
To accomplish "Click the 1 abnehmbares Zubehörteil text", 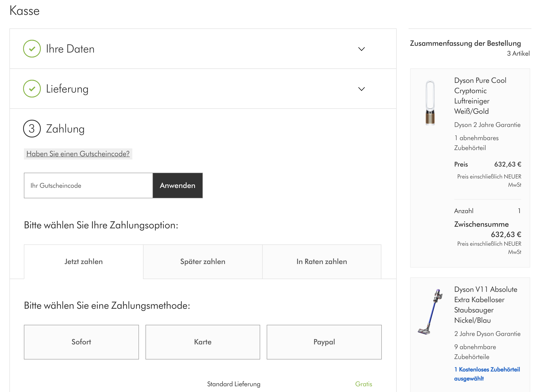I will [476, 143].
